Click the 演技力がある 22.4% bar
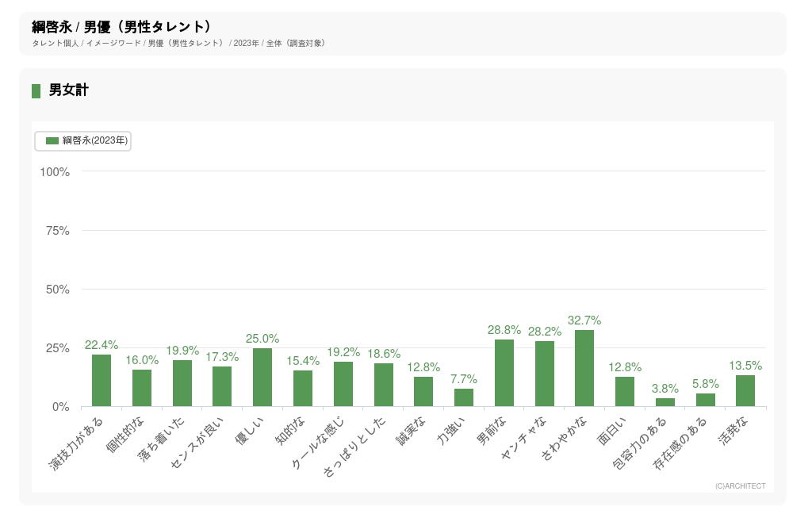Image resolution: width=812 pixels, height=518 pixels. 101,381
